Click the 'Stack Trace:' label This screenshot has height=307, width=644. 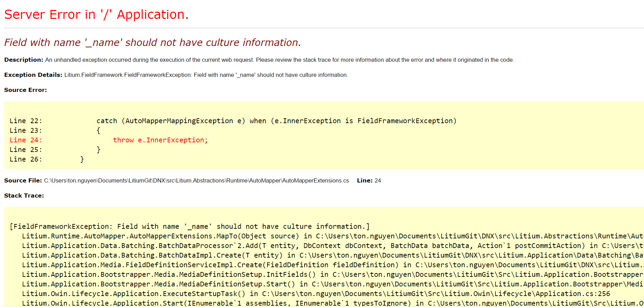coord(24,196)
